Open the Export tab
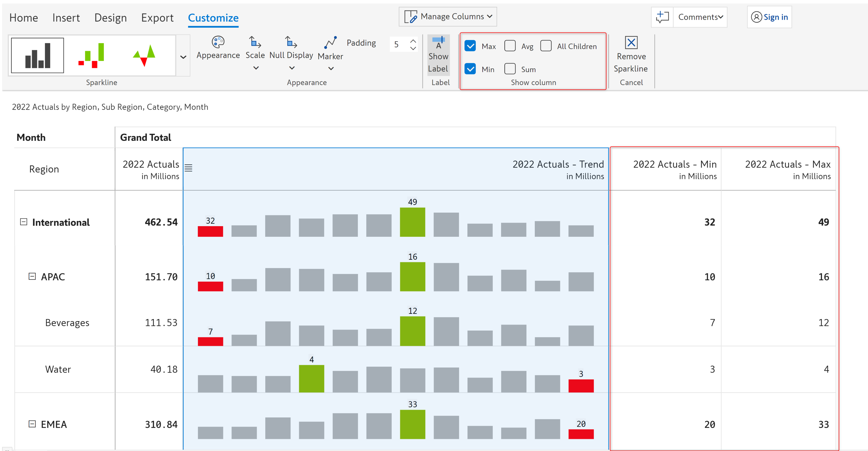The height and width of the screenshot is (451, 868). coord(157,17)
